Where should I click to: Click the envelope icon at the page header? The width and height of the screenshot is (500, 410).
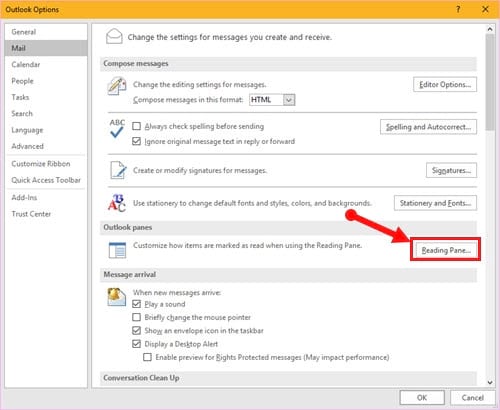(114, 36)
